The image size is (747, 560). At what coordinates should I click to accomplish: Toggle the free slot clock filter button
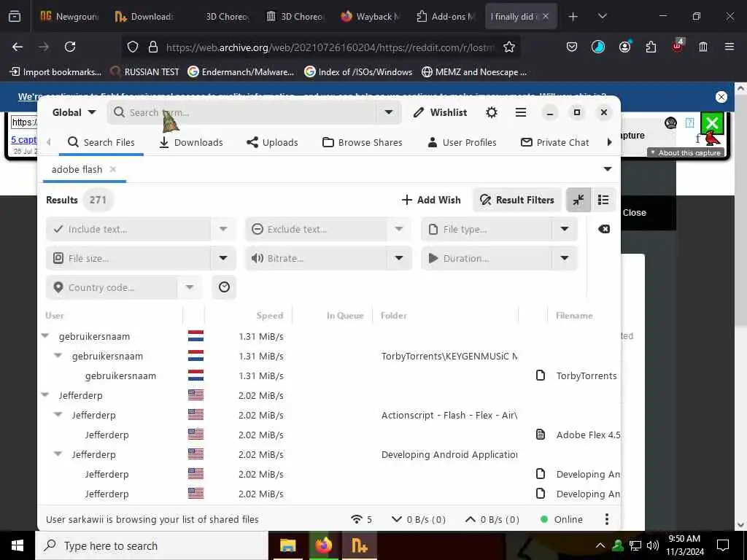tap(224, 287)
